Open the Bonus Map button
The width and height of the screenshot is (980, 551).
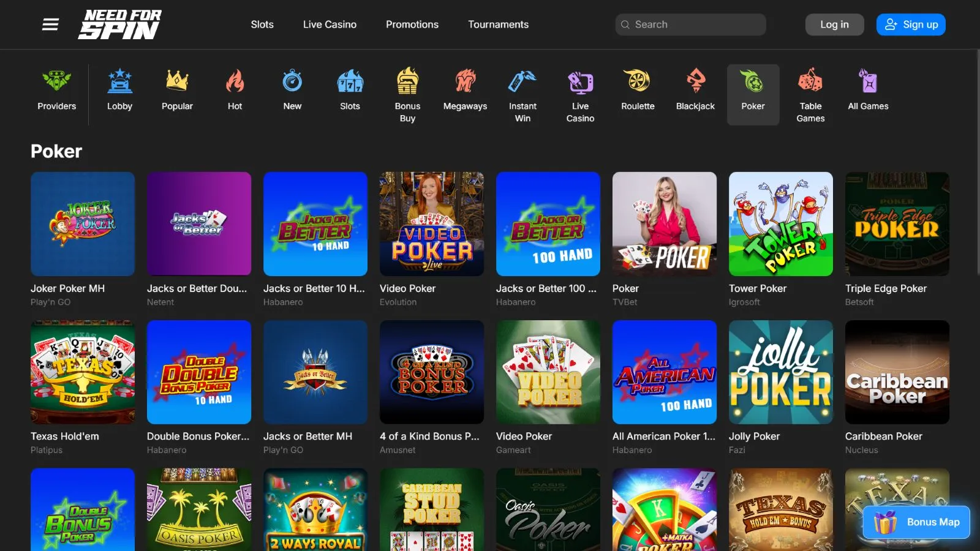(x=916, y=522)
